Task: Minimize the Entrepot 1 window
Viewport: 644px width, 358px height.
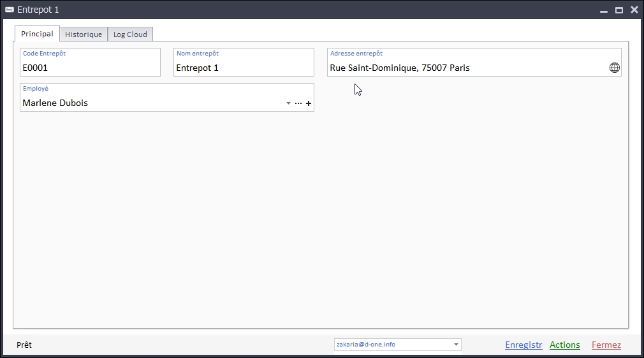Action: point(603,10)
